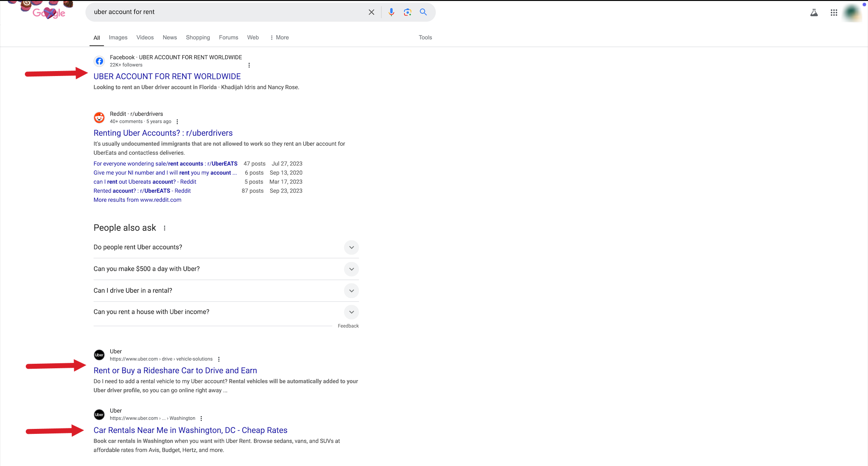Switch to the News tab

pyautogui.click(x=170, y=38)
